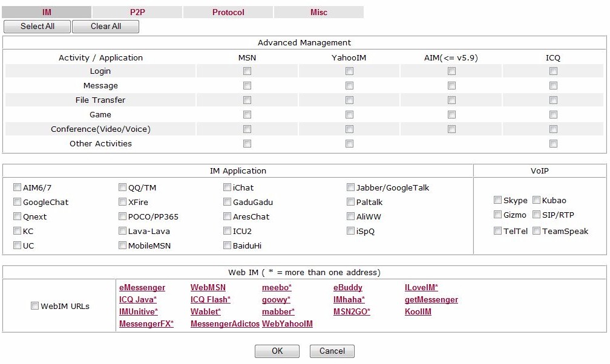Enable the TelTel checkbox
The image size is (610, 364).
497,231
